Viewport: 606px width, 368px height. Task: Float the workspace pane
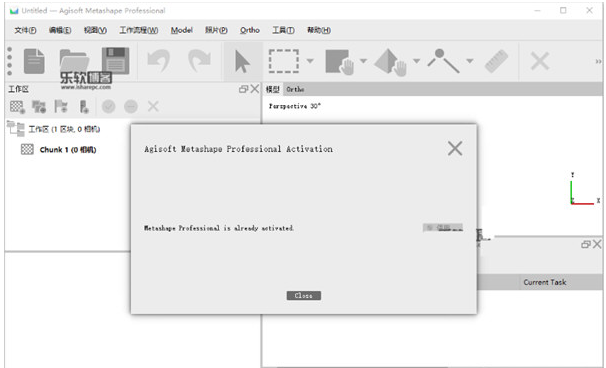243,89
